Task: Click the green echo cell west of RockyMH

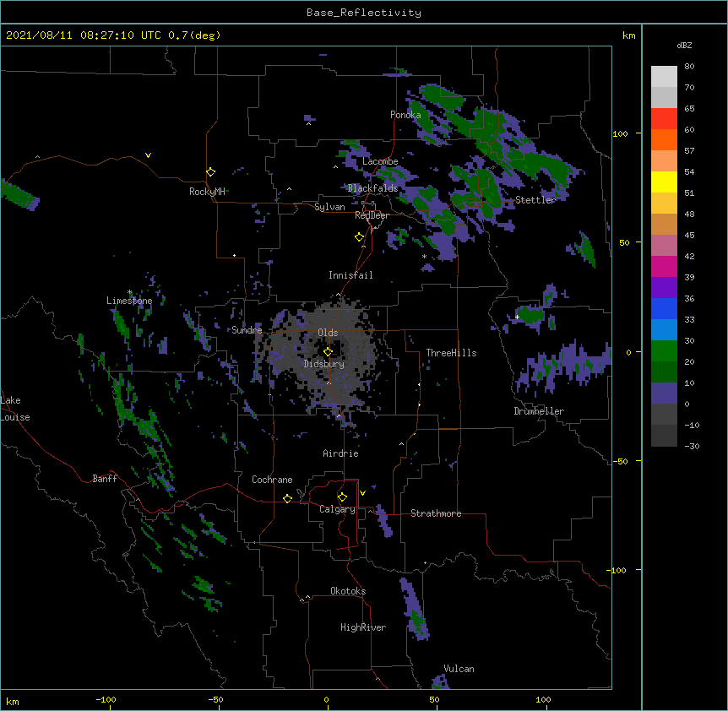Action: pyautogui.click(x=19, y=195)
